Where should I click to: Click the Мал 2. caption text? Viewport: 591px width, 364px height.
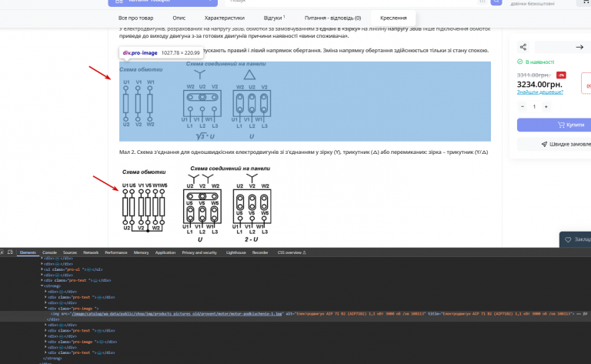(x=303, y=152)
